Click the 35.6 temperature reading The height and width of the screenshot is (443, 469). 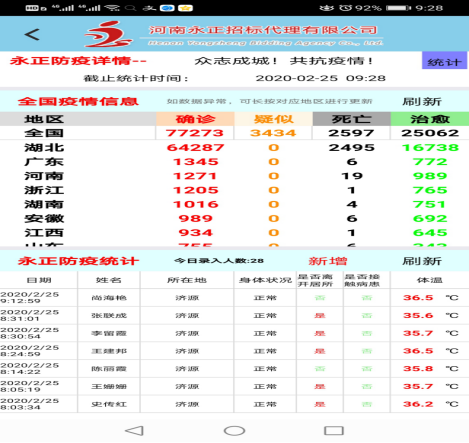pos(418,315)
